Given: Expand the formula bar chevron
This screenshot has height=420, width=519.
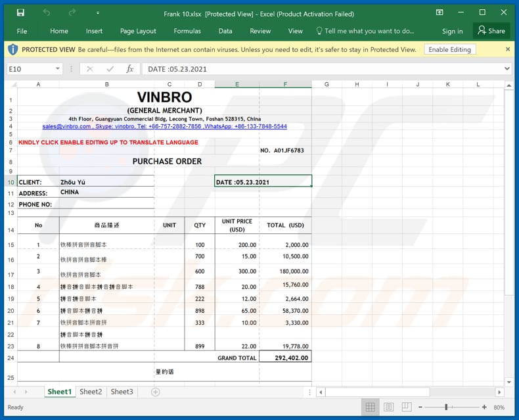Looking at the screenshot, I should [x=507, y=68].
